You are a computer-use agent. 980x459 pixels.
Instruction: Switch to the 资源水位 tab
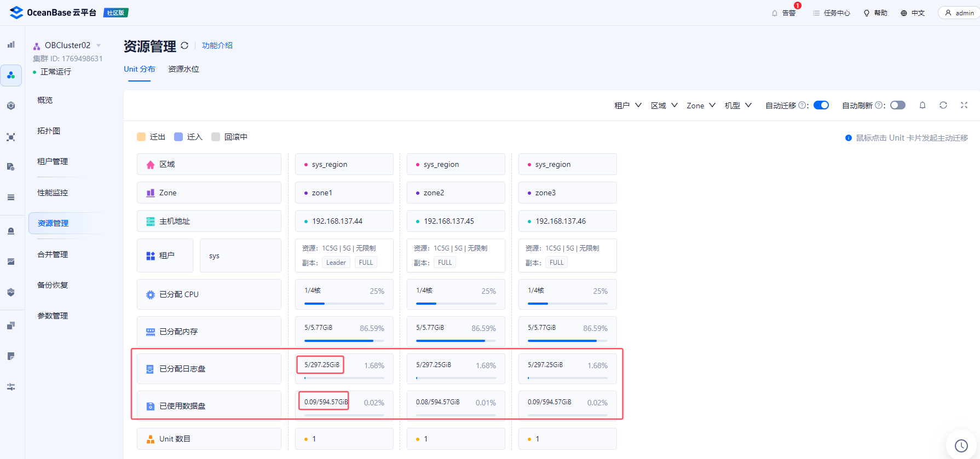(183, 69)
